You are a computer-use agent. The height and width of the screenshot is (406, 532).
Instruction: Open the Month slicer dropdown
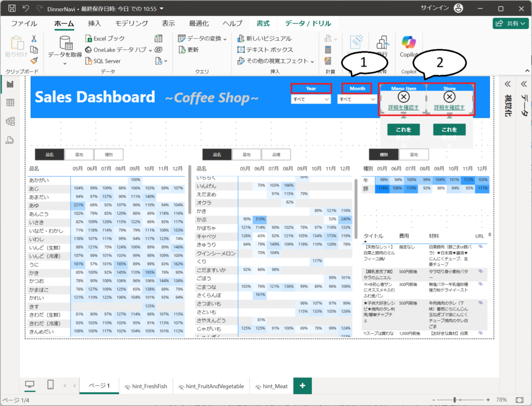coord(357,99)
